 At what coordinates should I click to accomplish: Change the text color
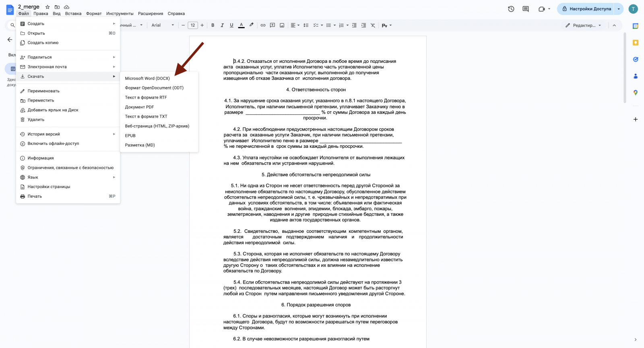click(x=242, y=25)
